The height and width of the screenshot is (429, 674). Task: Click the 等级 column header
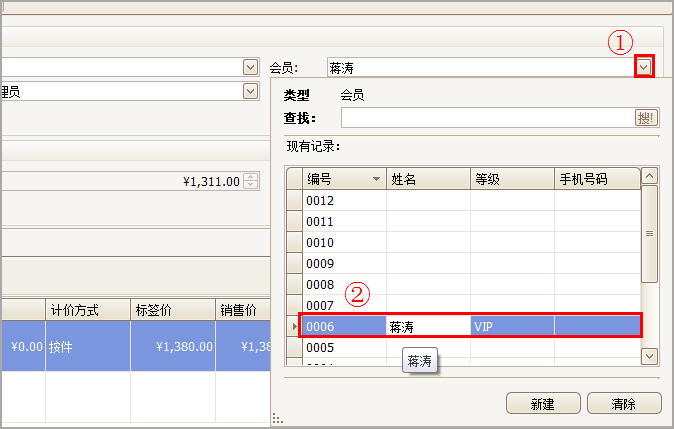[x=512, y=179]
